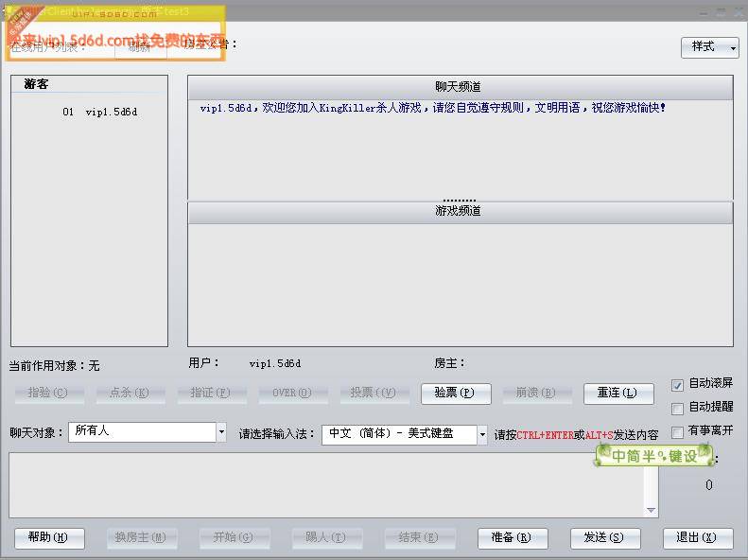The height and width of the screenshot is (560, 748).
Task: Expand the 聊天对象 dropdown showing 所有人
Action: click(x=221, y=432)
